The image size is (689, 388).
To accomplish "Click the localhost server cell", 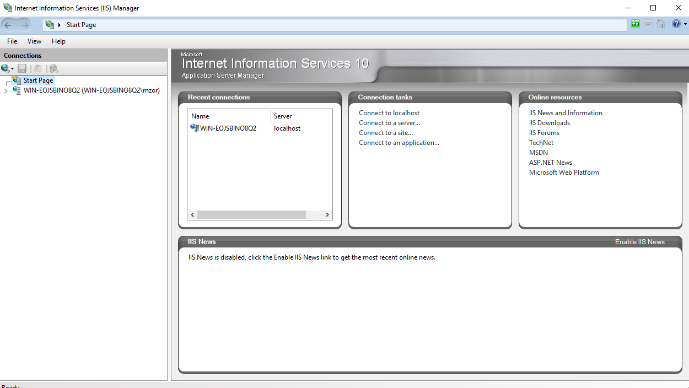I will pos(287,128).
